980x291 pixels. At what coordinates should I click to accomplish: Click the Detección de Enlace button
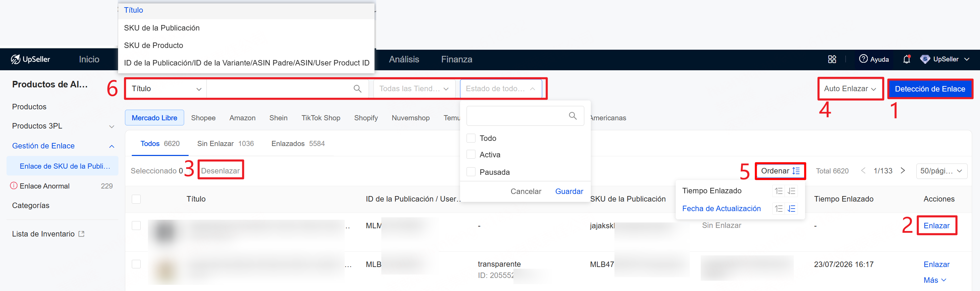coord(930,89)
